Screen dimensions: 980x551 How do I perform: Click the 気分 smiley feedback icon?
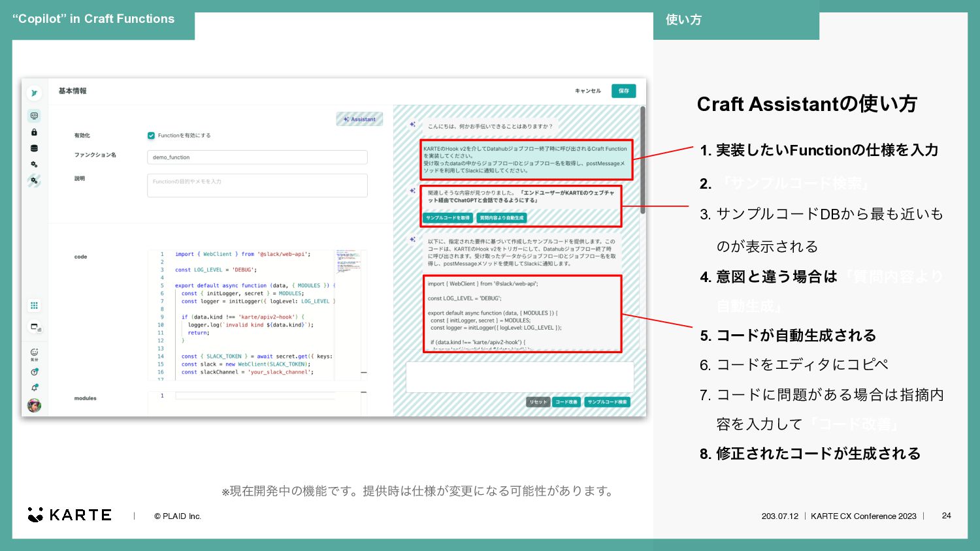[34, 354]
